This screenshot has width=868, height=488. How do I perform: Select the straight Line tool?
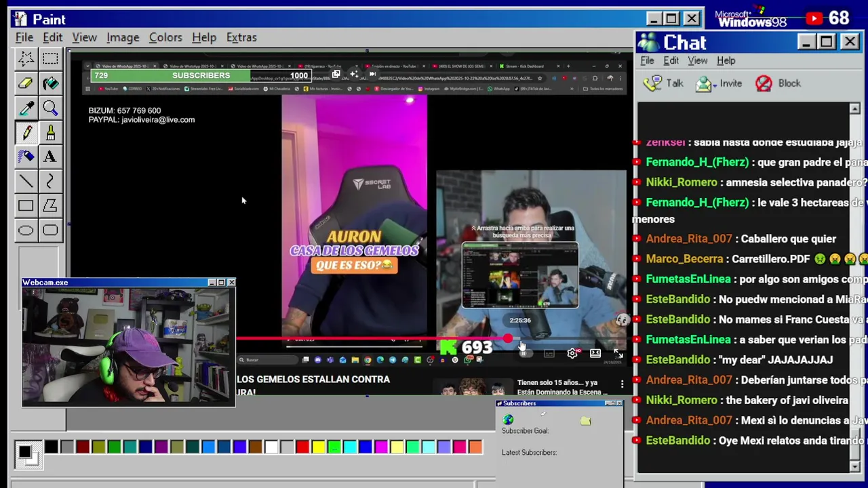pos(26,181)
